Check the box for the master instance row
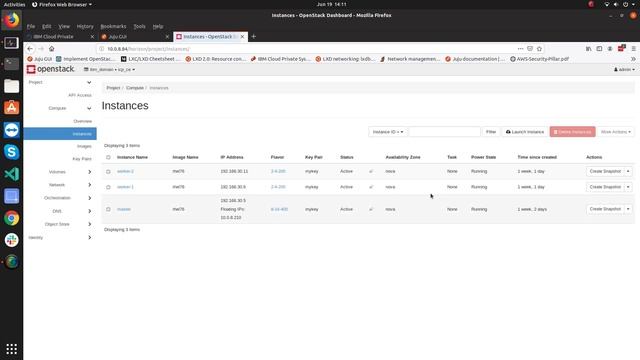 [108, 209]
